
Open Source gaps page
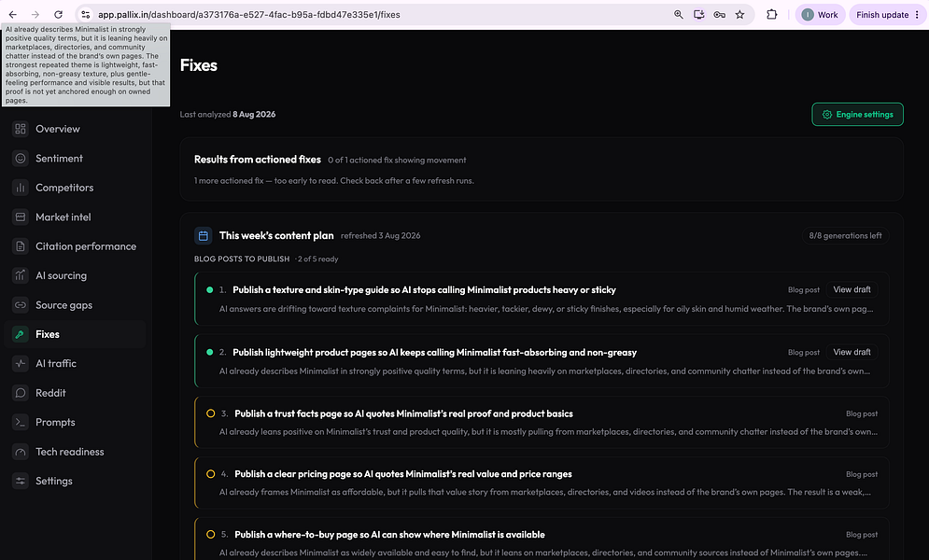(64, 305)
